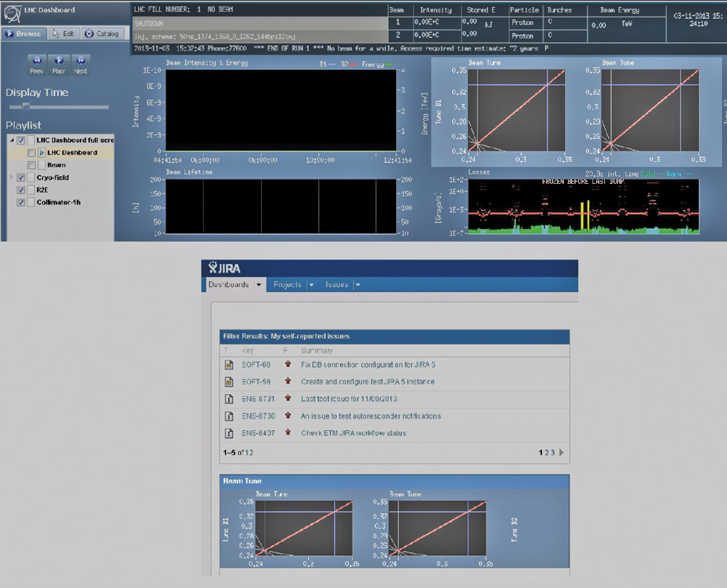Switch to the Edit tab

coord(63,34)
